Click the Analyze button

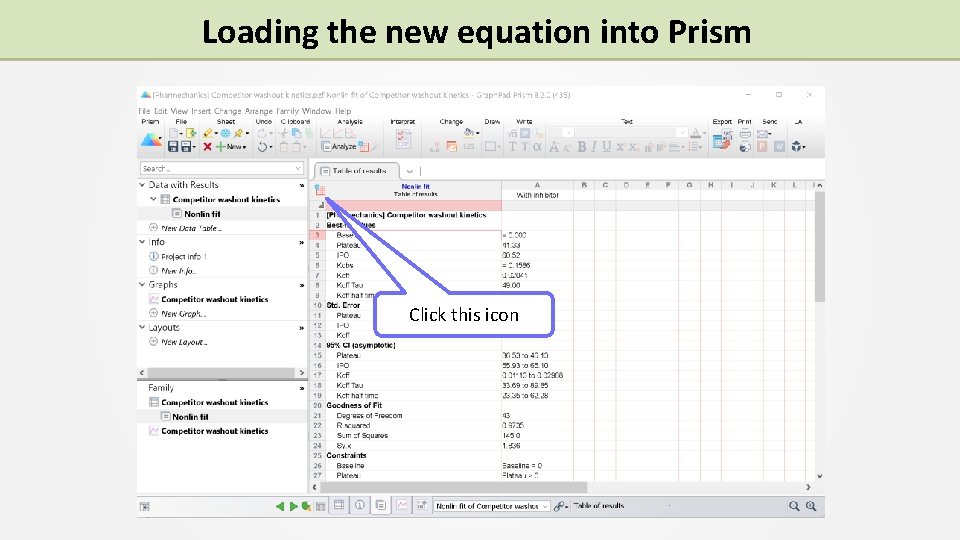tap(339, 147)
